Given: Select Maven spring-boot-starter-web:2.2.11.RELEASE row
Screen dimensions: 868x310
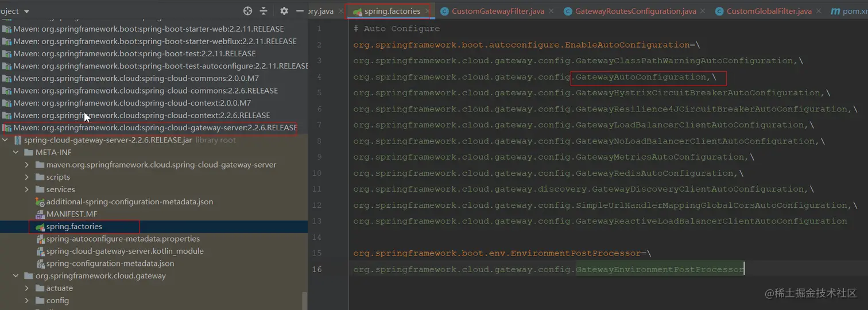Looking at the screenshot, I should (154, 29).
